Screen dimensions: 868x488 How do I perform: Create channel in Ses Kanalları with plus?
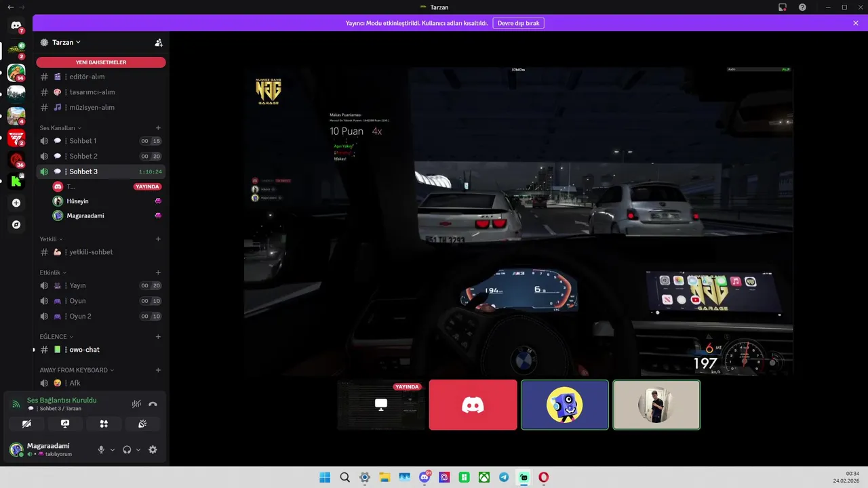[158, 127]
